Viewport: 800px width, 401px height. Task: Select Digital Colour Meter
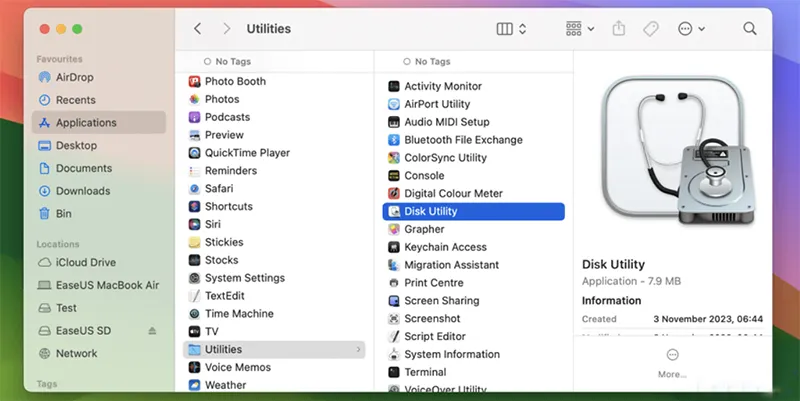tap(473, 193)
